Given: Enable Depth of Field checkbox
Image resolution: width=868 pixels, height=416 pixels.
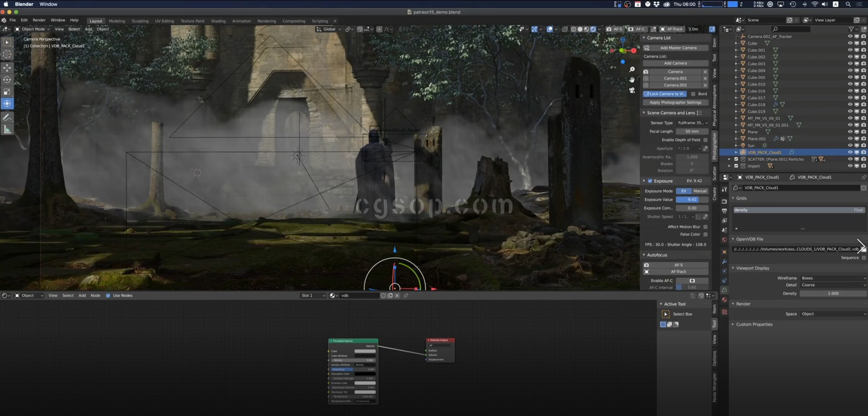Looking at the screenshot, I should point(706,140).
